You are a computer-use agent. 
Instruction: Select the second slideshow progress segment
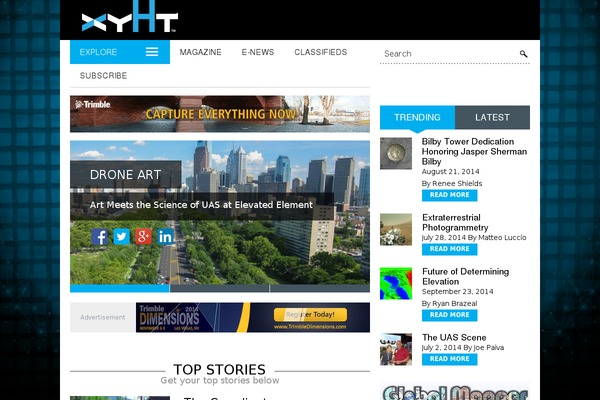click(220, 289)
